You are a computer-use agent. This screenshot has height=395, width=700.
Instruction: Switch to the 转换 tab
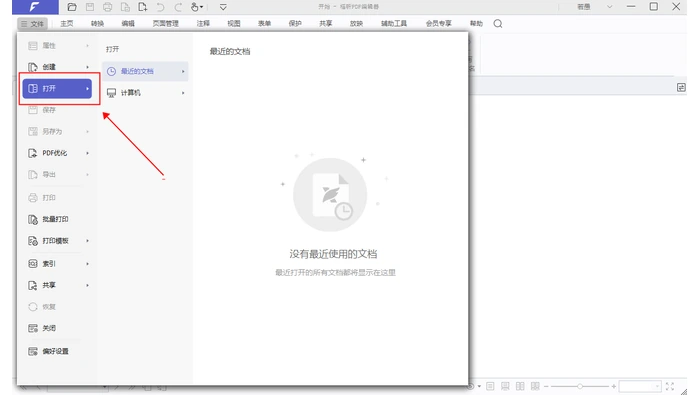[97, 24]
